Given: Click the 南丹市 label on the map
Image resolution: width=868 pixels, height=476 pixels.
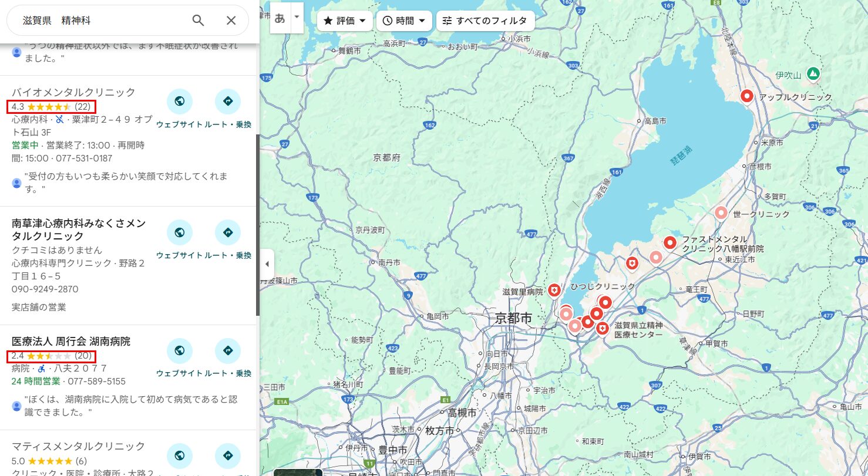Looking at the screenshot, I should click(x=389, y=262).
